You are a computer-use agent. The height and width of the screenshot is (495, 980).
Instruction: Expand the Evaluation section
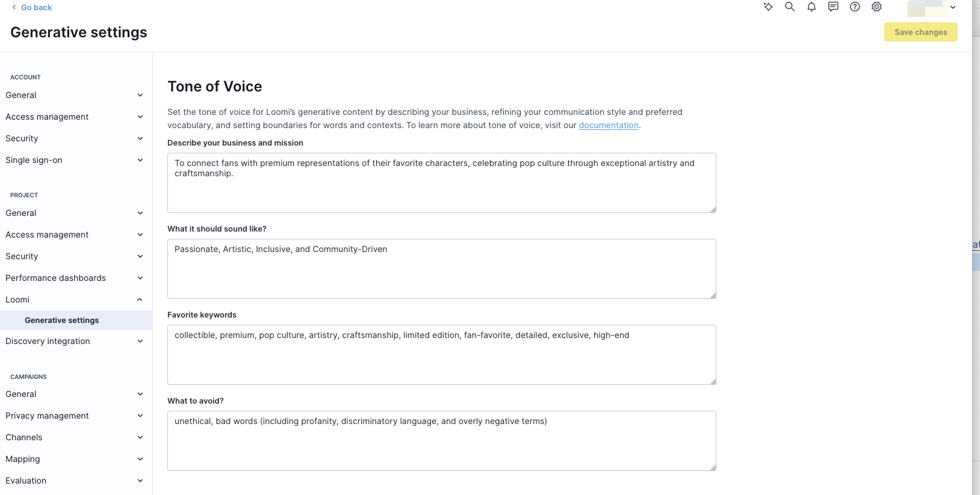[x=140, y=481]
